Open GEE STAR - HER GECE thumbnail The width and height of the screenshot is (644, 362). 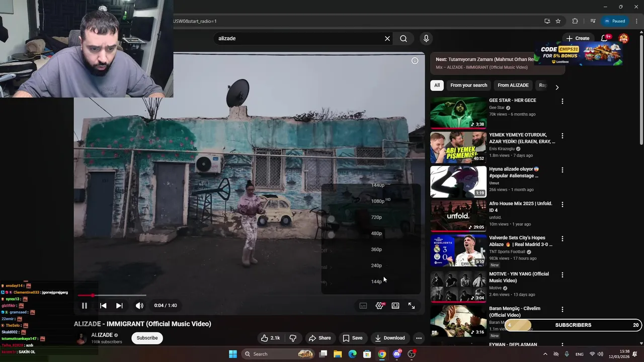click(458, 113)
